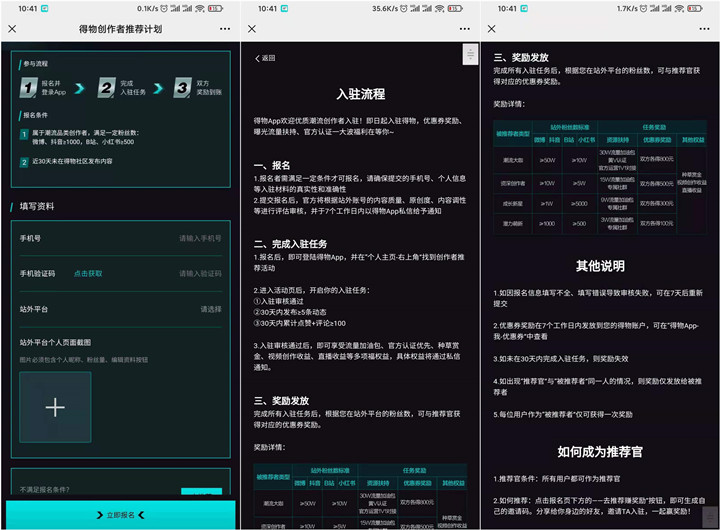Open the three-dot menu on the left screen
Image resolution: width=720 pixels, height=530 pixels.
225,29
